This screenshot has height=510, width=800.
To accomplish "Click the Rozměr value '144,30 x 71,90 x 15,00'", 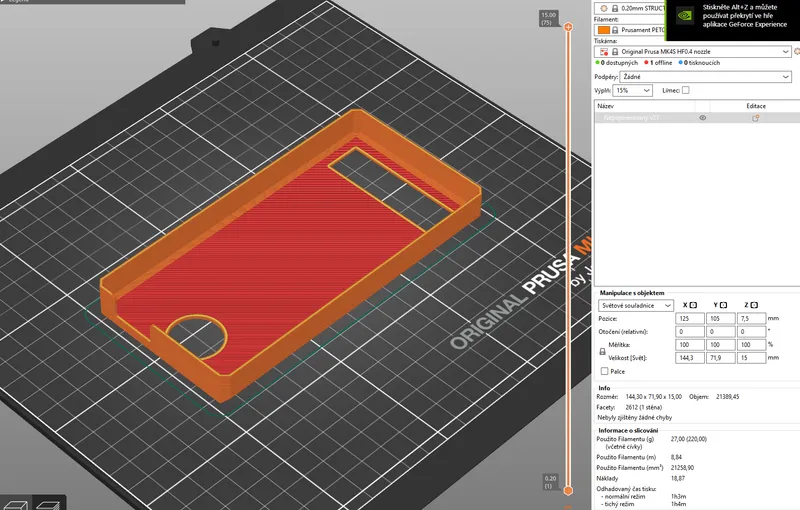I will coord(654,396).
